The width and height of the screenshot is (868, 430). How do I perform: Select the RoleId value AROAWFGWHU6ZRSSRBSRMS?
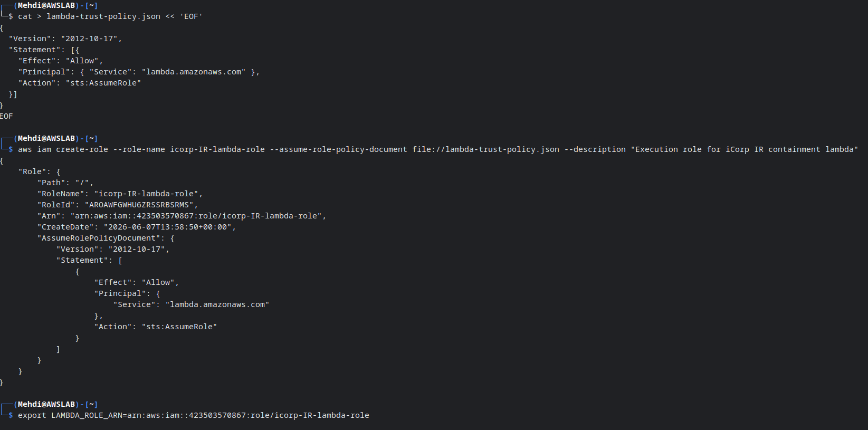tap(139, 205)
